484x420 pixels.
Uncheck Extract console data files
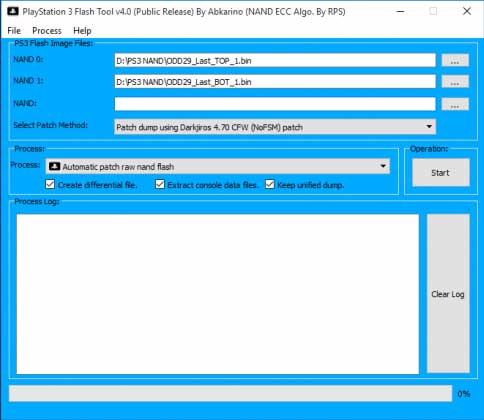click(x=160, y=184)
